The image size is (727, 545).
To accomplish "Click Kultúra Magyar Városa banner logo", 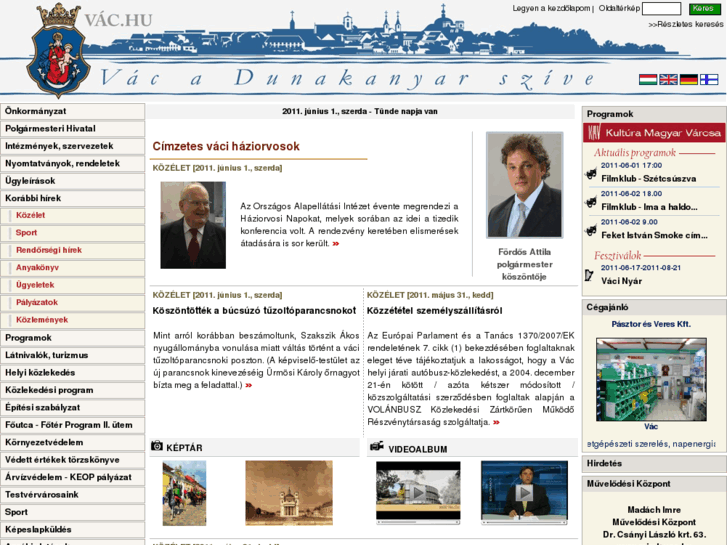I will [654, 133].
